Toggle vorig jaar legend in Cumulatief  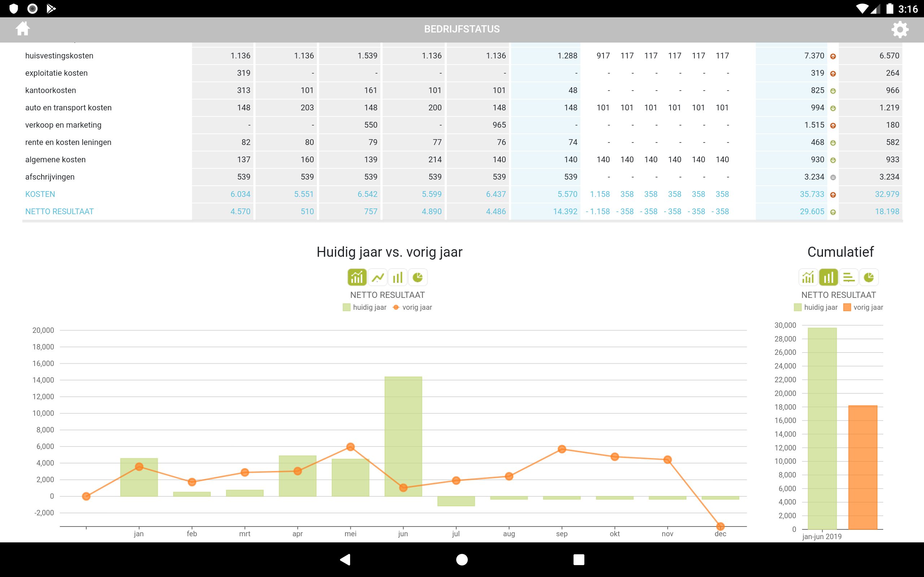[x=863, y=307]
